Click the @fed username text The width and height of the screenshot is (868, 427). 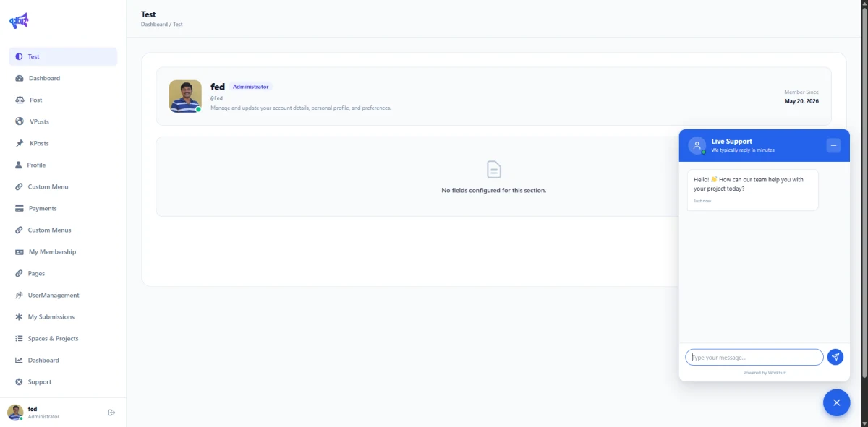(216, 98)
